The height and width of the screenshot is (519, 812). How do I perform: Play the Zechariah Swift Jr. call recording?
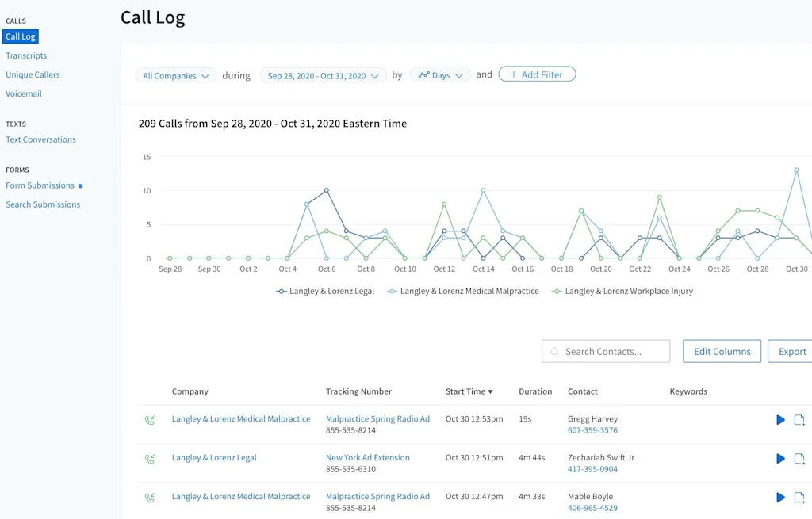[780, 459]
